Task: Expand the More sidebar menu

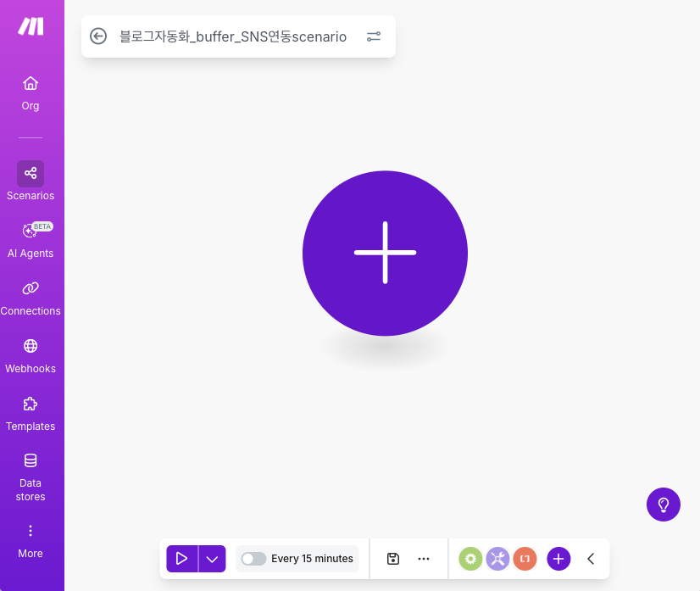Action: pos(31,540)
